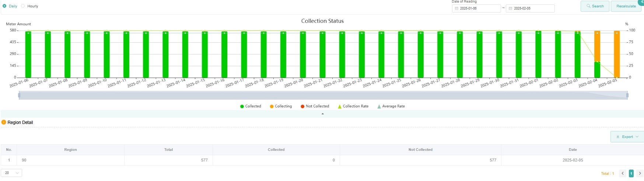This screenshot has height=181, width=644.
Task: Select page 1 in pagination
Action: click(x=631, y=173)
